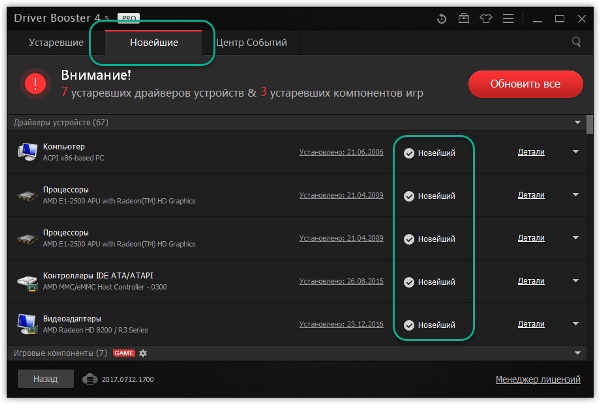Open game components settings gear
Viewport: 600px width, 404px height.
pyautogui.click(x=143, y=353)
